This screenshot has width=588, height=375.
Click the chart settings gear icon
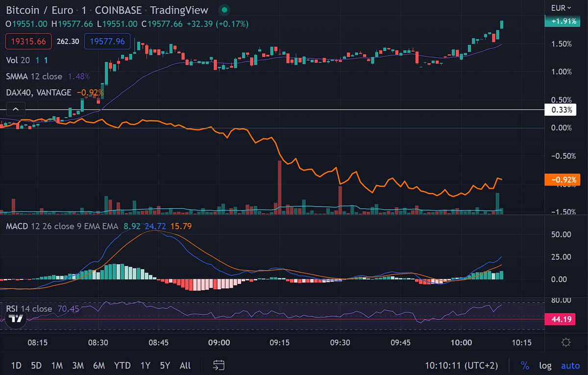pyautogui.click(x=566, y=342)
